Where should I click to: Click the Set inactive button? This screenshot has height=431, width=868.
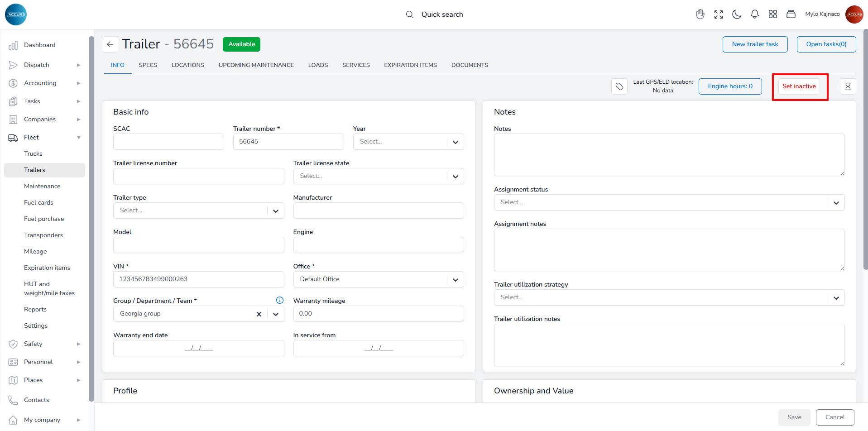click(799, 86)
